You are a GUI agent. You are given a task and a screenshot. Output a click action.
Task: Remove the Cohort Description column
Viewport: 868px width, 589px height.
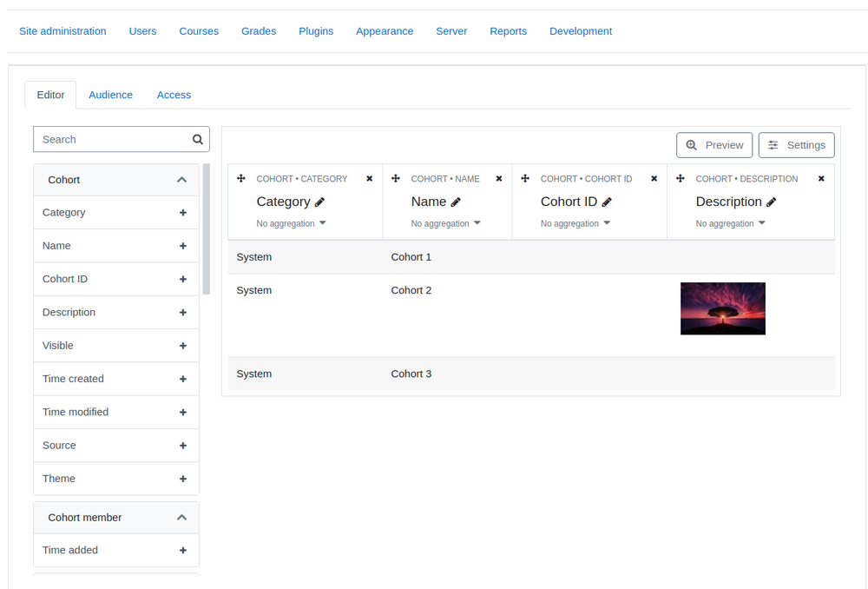tap(821, 178)
